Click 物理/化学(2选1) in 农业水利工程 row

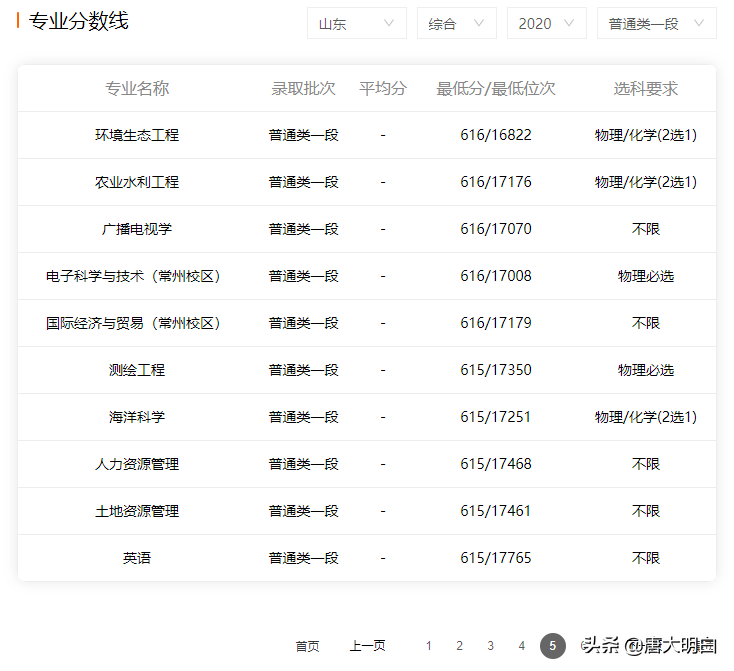pos(646,182)
